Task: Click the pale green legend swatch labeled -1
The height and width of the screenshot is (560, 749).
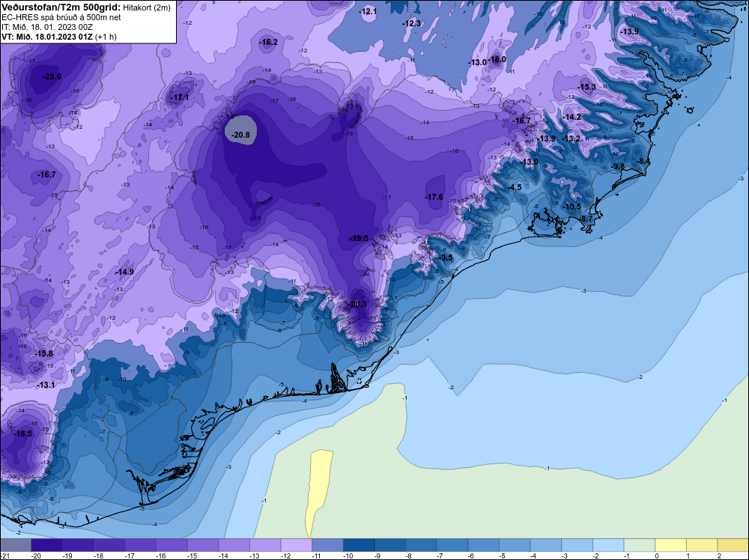Action: (x=640, y=545)
